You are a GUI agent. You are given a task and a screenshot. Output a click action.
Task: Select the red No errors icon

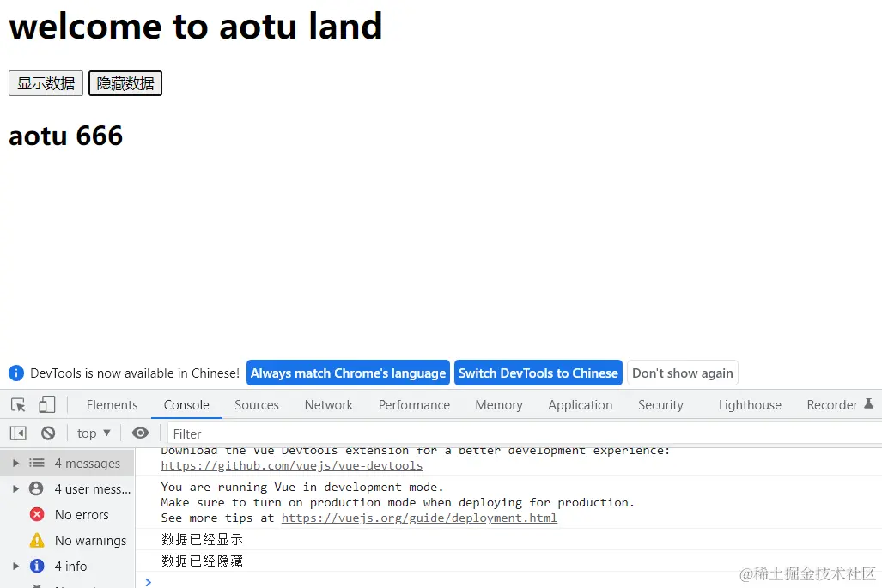click(x=37, y=514)
